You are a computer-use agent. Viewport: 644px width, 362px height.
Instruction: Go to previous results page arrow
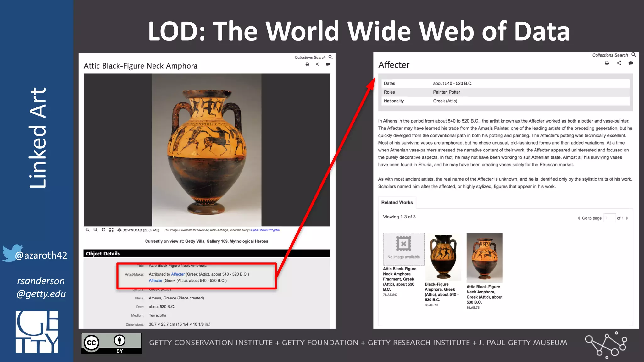579,218
